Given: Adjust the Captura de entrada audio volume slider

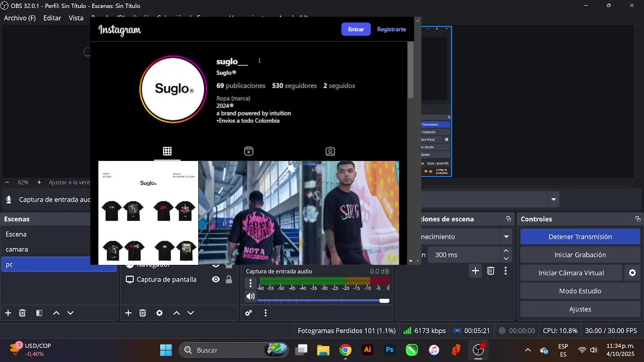Looking at the screenshot, I should click(x=323, y=301).
